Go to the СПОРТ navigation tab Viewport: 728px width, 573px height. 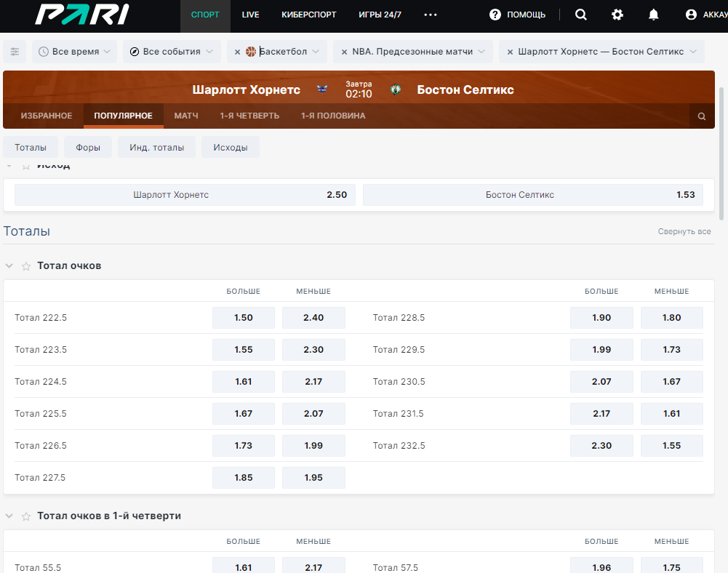(x=205, y=15)
